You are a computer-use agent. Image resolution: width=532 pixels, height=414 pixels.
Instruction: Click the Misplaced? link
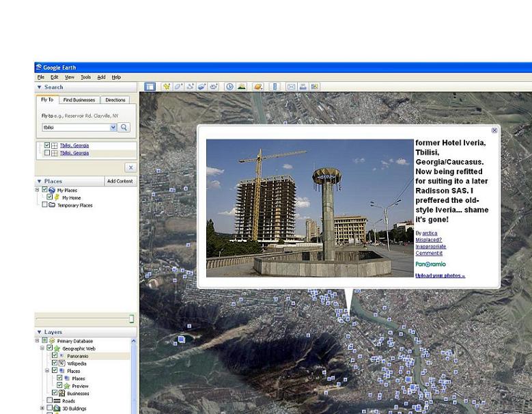pyautogui.click(x=428, y=240)
